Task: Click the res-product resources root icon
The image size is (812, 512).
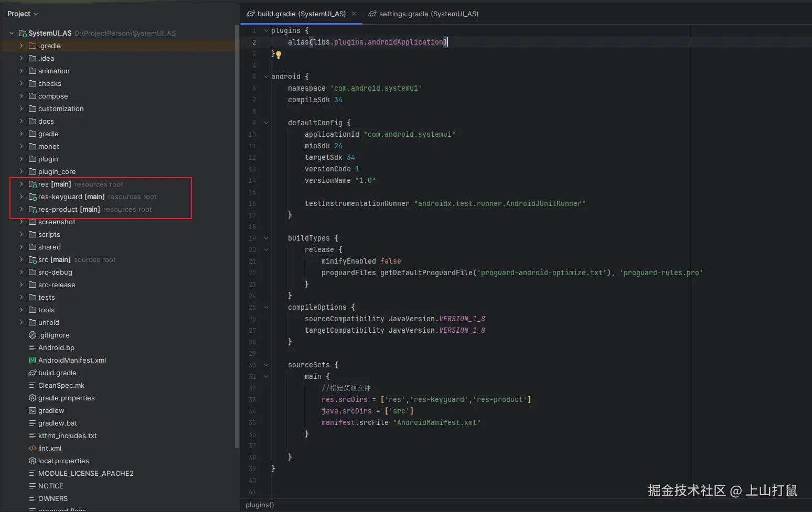Action: (x=33, y=209)
